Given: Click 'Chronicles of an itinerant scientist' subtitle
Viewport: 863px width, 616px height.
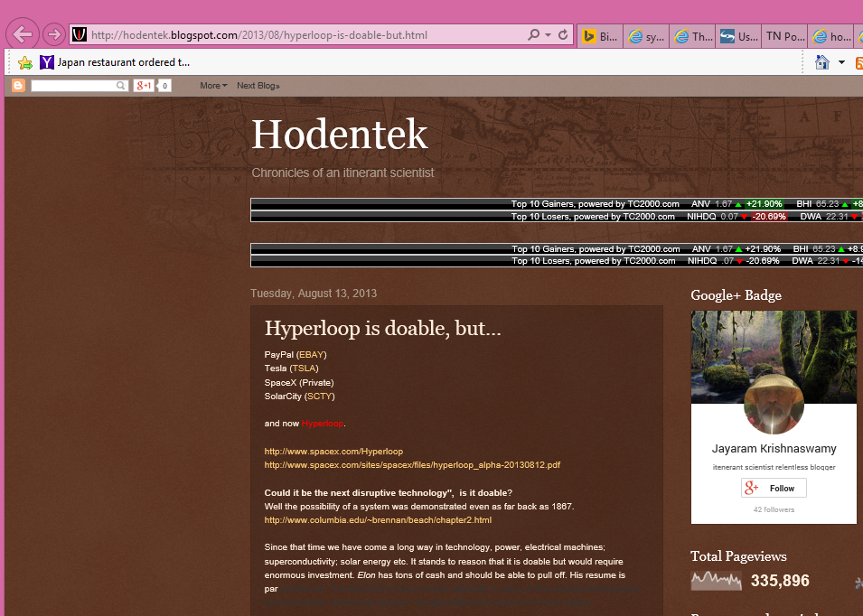Looking at the screenshot, I should [x=342, y=173].
